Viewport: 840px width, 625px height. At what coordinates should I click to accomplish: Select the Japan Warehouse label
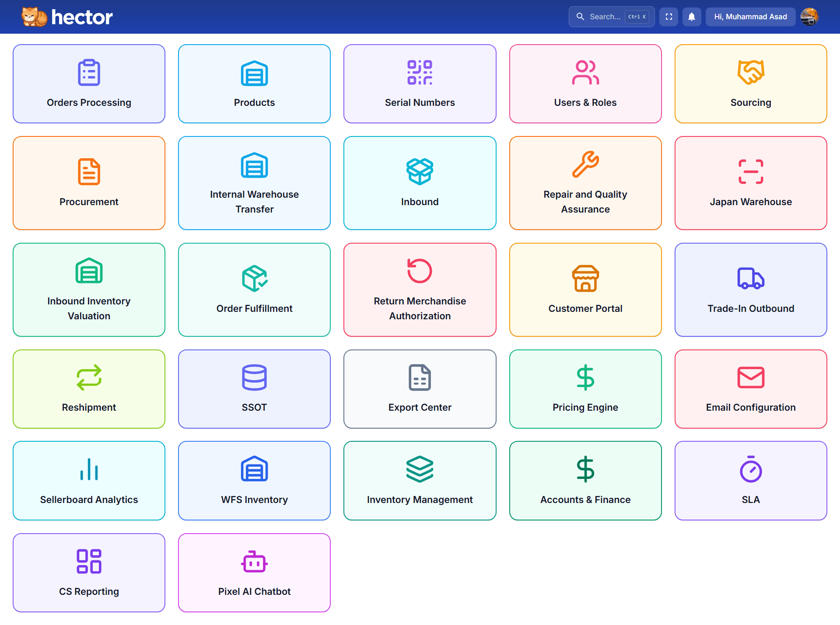751,202
